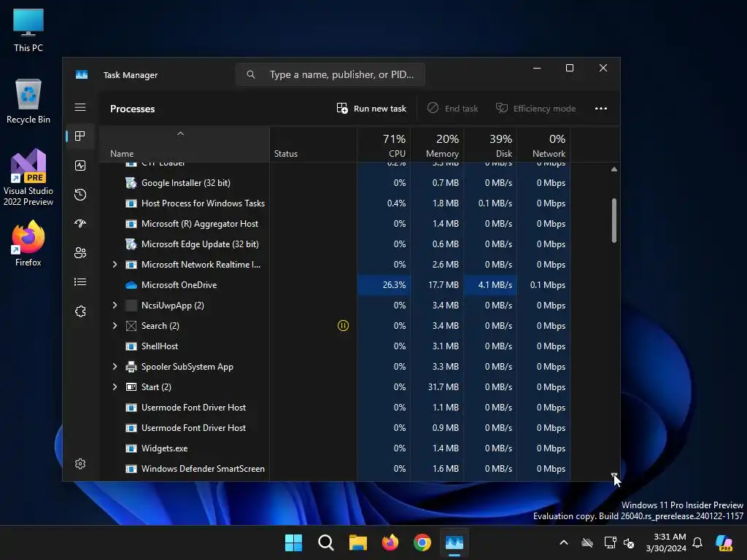Select the Recycle Bin desktop icon
Viewport: 747px width, 560px height.
28,101
